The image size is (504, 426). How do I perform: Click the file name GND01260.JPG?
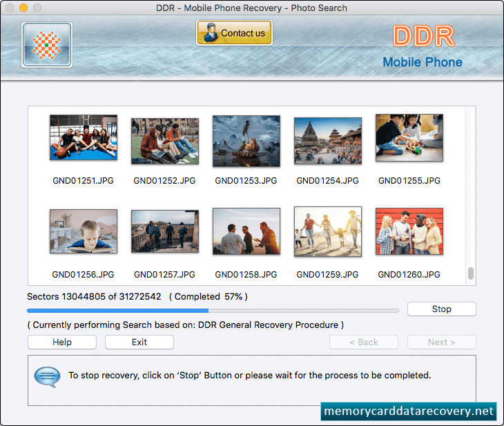pyautogui.click(x=409, y=275)
